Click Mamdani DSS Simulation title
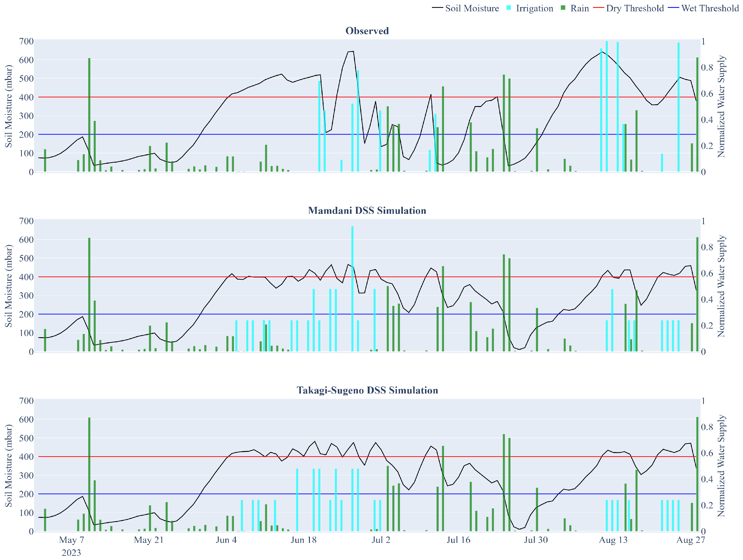Image resolution: width=743 pixels, height=560 pixels. click(367, 211)
